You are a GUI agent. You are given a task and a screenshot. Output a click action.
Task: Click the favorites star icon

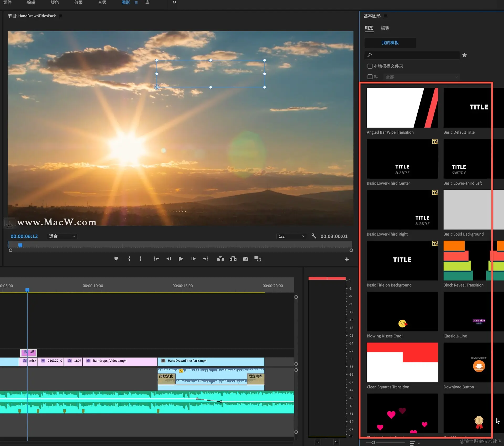coord(464,55)
